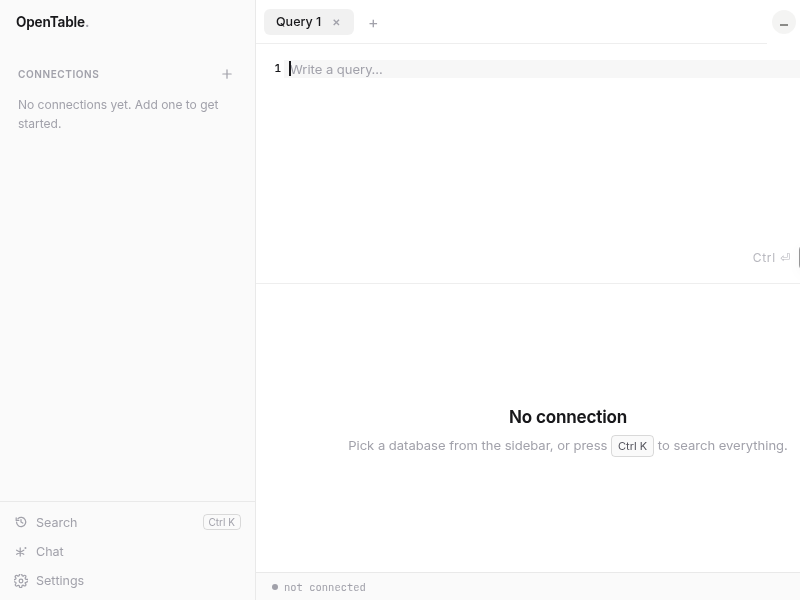Click the Ctrl K key badge in empty state
Image resolution: width=800 pixels, height=600 pixels.
pyautogui.click(x=632, y=446)
